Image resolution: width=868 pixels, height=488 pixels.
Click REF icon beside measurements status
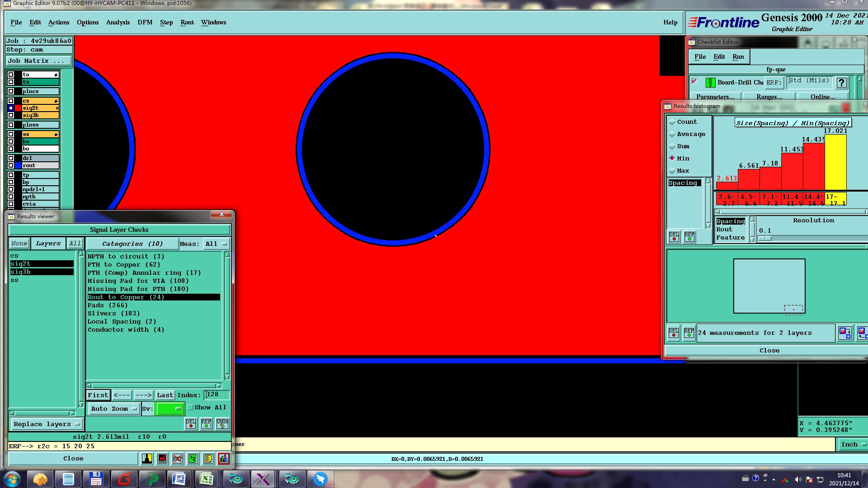tap(689, 333)
